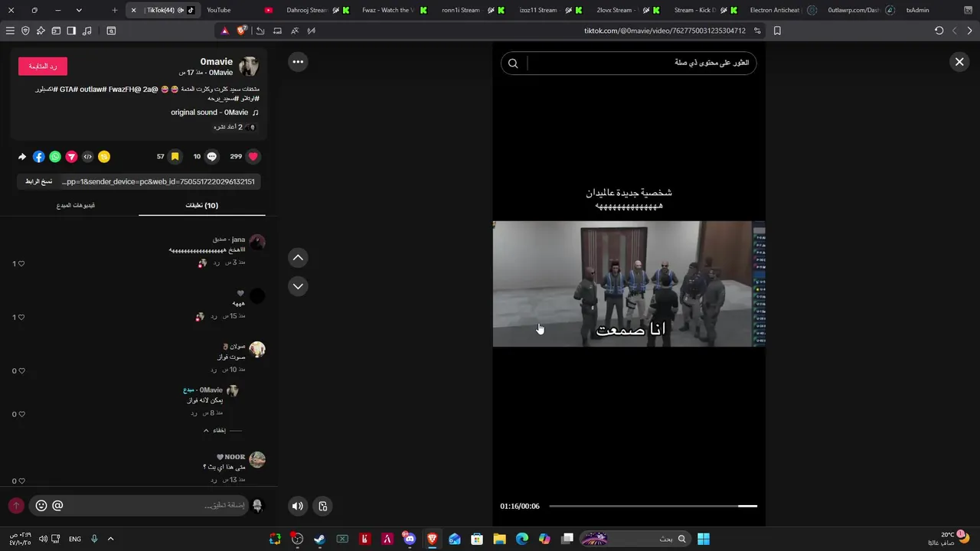The height and width of the screenshot is (551, 980).
Task: Open Discord from the Windows taskbar
Action: [x=410, y=539]
